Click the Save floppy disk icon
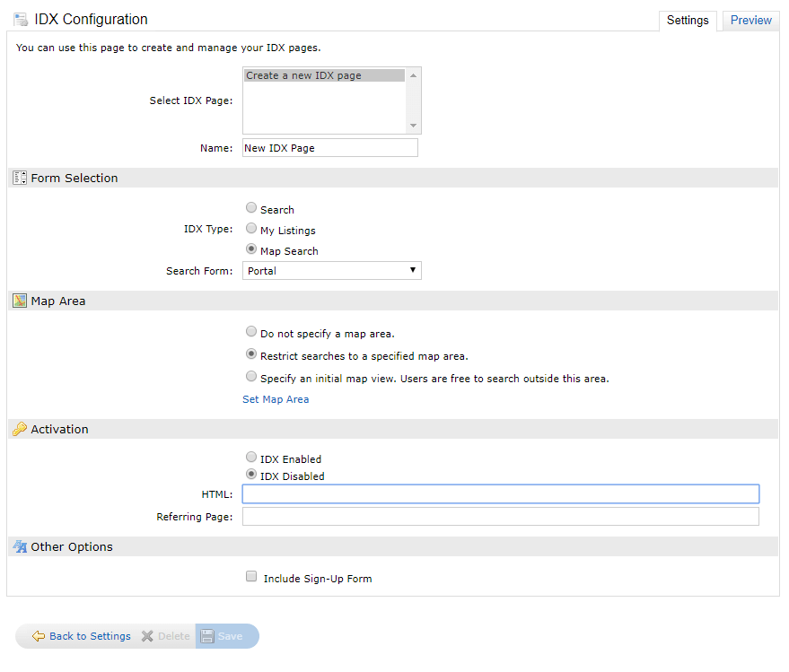 (x=206, y=636)
